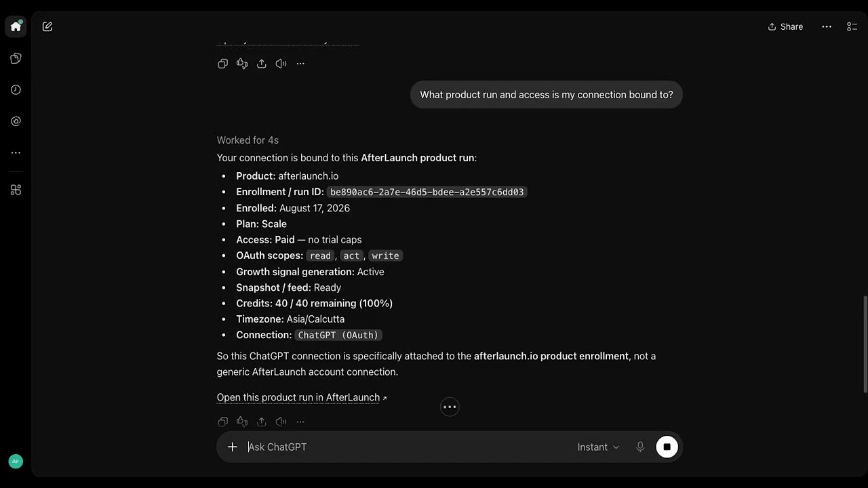Screen dimensions: 868x488
Task: Click the "Worked for 4s" label
Action: tap(248, 140)
